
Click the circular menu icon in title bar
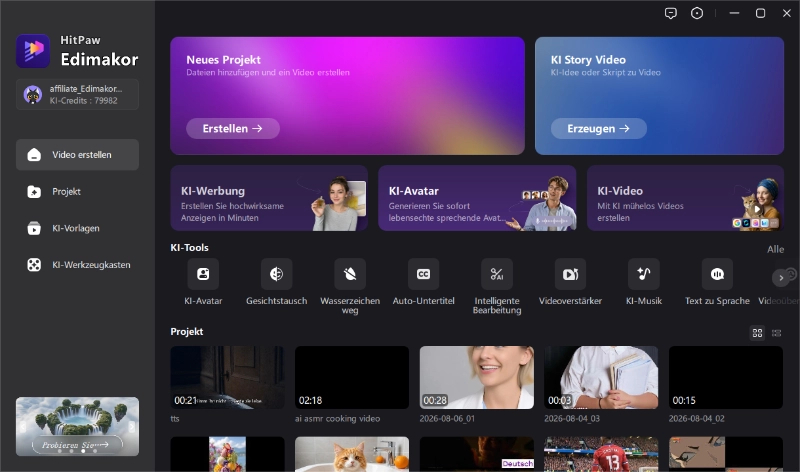pyautogui.click(x=697, y=13)
